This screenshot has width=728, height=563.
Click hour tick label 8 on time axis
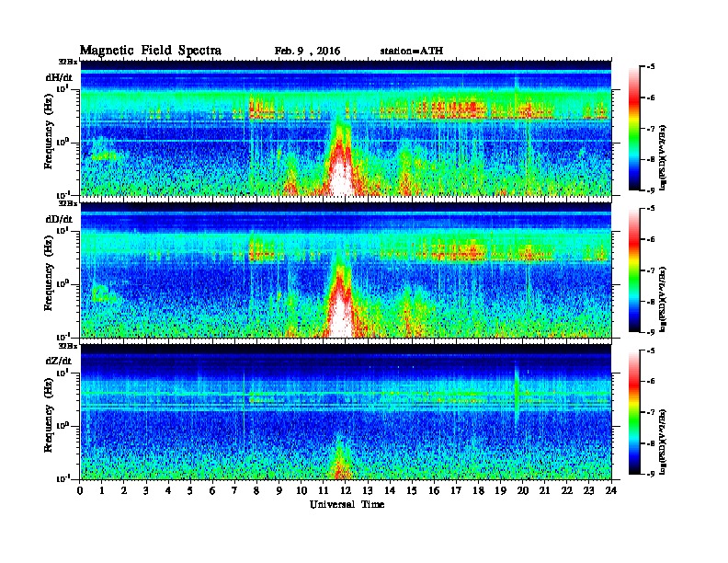coord(256,490)
